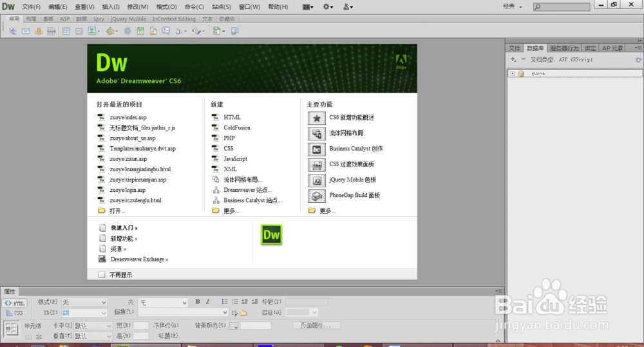Click the Comment insert icon
This screenshot has height=347, width=644.
(166, 31)
